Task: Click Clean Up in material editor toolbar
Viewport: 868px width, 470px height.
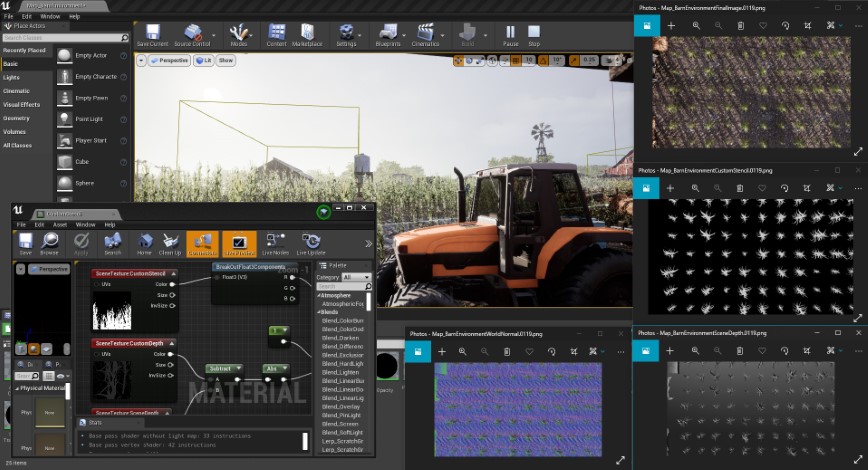Action: [170, 244]
